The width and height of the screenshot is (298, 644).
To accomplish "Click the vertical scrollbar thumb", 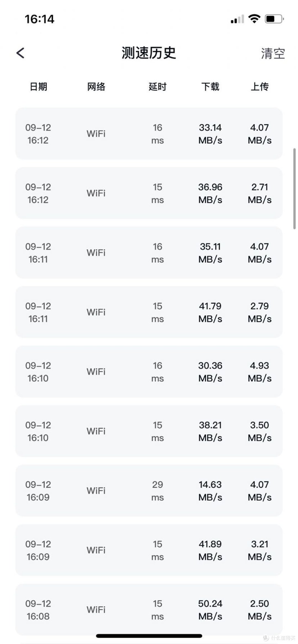I will pos(294,189).
